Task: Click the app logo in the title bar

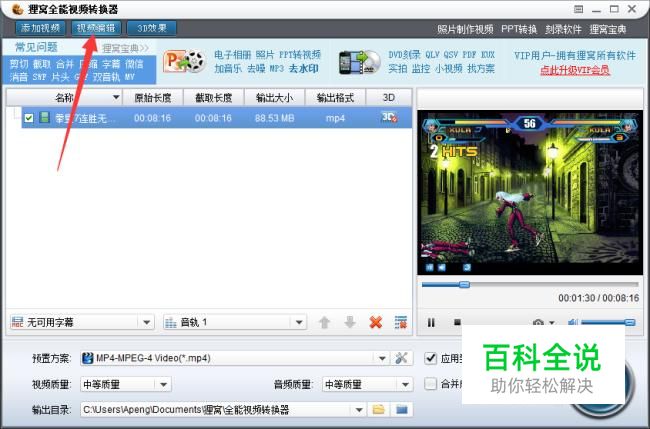Action: pos(17,9)
